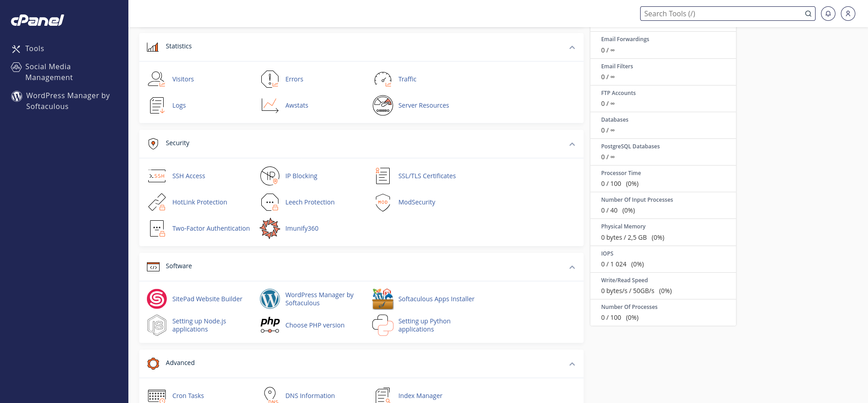Click the Cron Tasks calendar icon
This screenshot has height=403, width=868.
(x=157, y=396)
